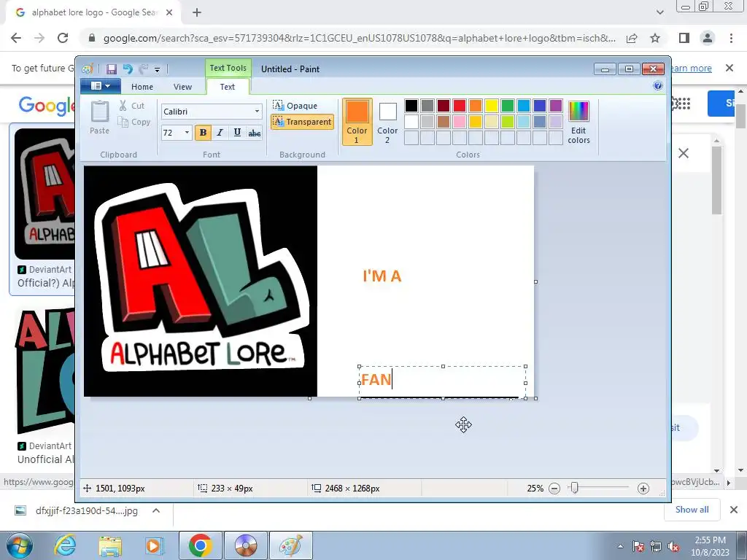This screenshot has height=560, width=747.
Task: Launch Internet Explorer from taskbar
Action: [65, 545]
